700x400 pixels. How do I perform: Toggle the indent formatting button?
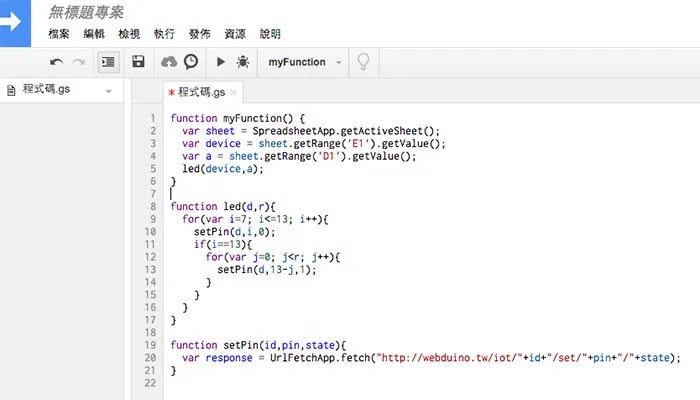pyautogui.click(x=108, y=62)
